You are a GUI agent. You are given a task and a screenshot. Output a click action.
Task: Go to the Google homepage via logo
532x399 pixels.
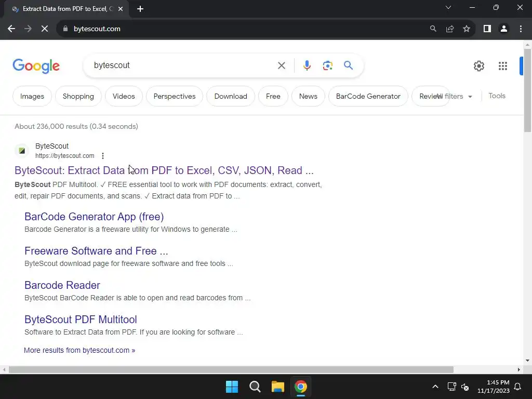coord(36,66)
